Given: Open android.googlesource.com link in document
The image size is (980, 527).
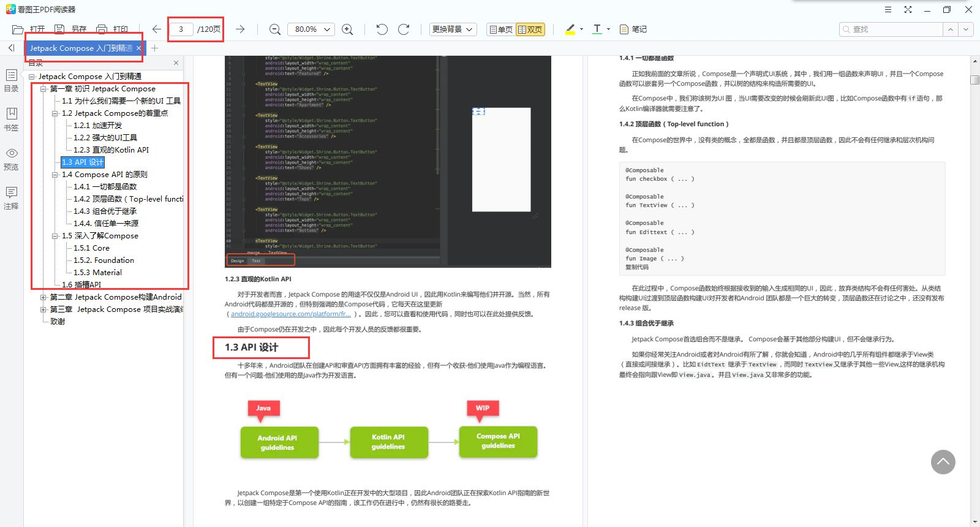Looking at the screenshot, I should [x=291, y=314].
